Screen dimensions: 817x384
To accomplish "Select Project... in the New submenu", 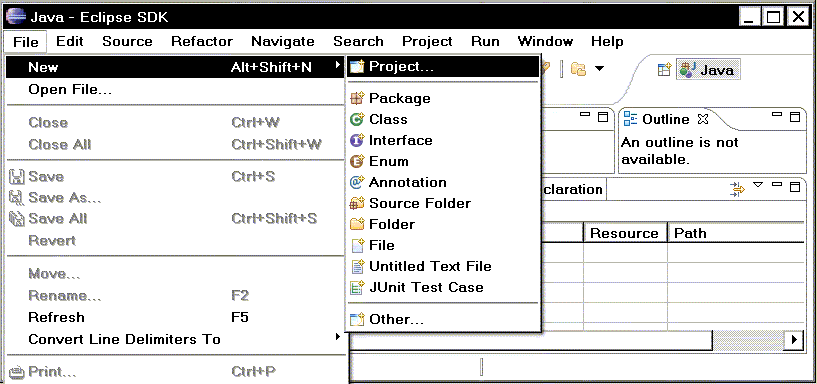I will point(443,67).
